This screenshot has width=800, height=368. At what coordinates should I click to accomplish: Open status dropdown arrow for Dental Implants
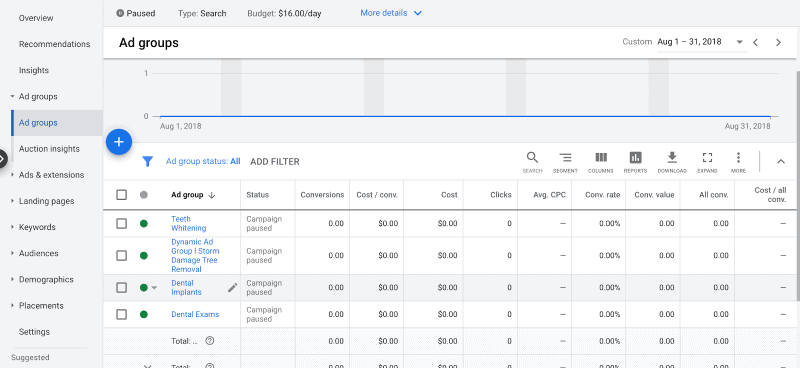[154, 288]
